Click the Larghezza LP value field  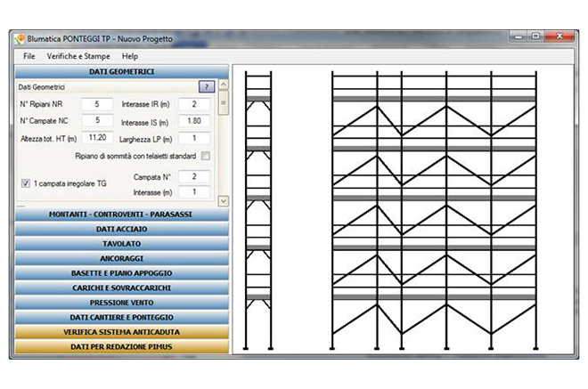click(194, 138)
